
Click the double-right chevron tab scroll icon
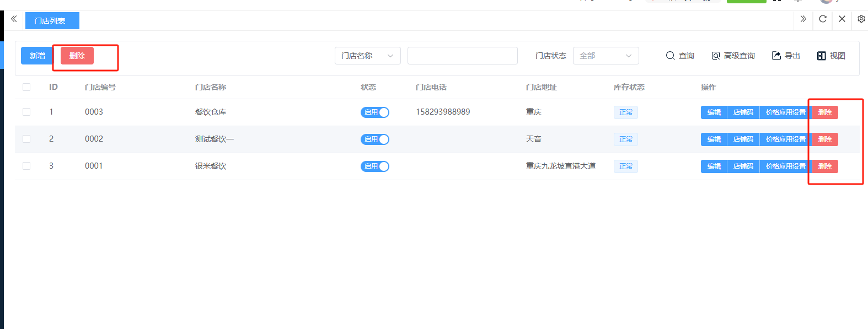803,19
